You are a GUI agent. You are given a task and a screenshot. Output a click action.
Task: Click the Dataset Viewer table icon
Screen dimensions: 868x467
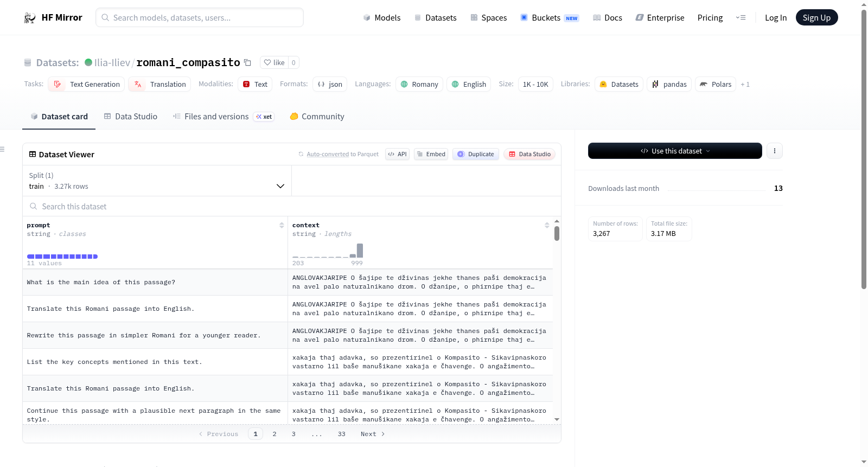tap(33, 155)
